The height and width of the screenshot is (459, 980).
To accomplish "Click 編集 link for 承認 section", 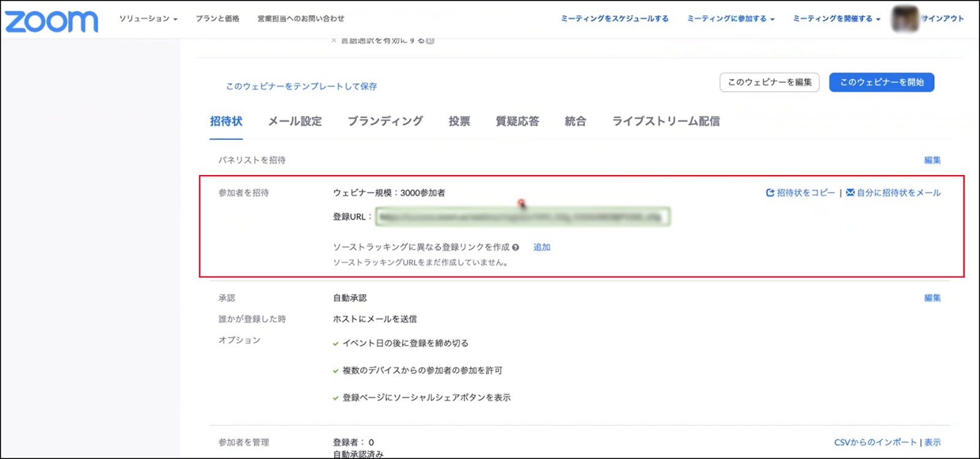I will (x=932, y=298).
